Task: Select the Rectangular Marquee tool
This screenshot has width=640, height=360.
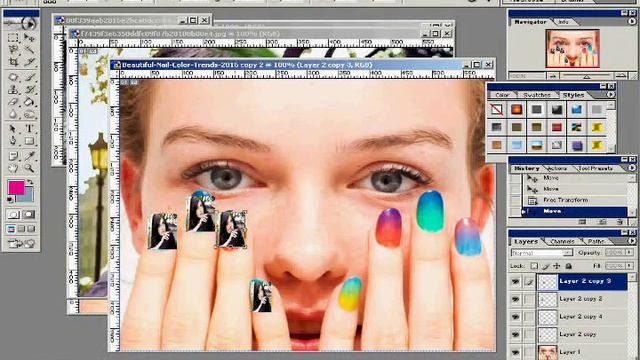Action: click(x=13, y=38)
